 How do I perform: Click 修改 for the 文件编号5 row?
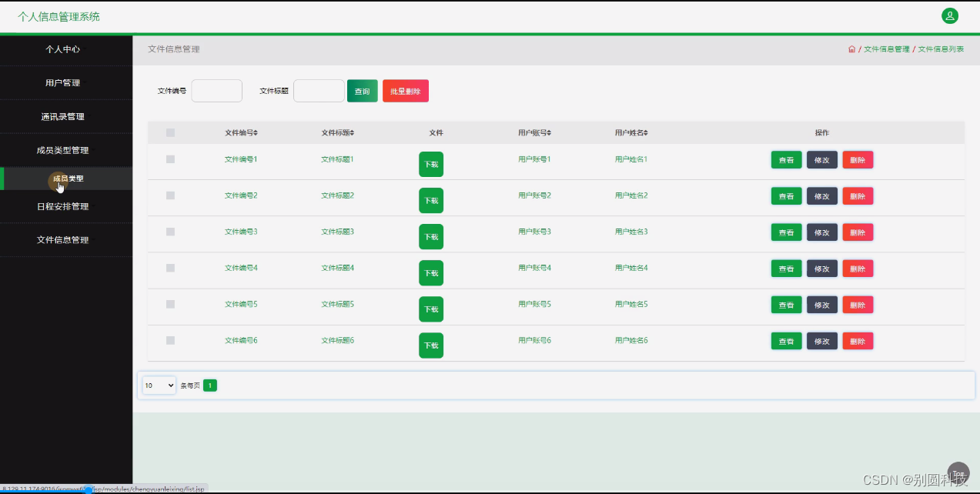(x=821, y=304)
